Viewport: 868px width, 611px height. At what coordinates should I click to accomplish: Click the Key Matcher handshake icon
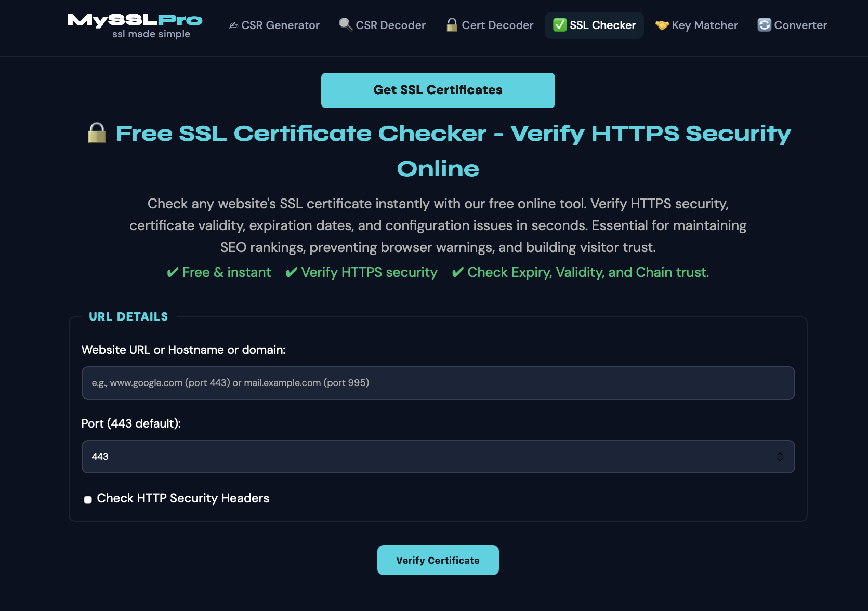point(662,25)
